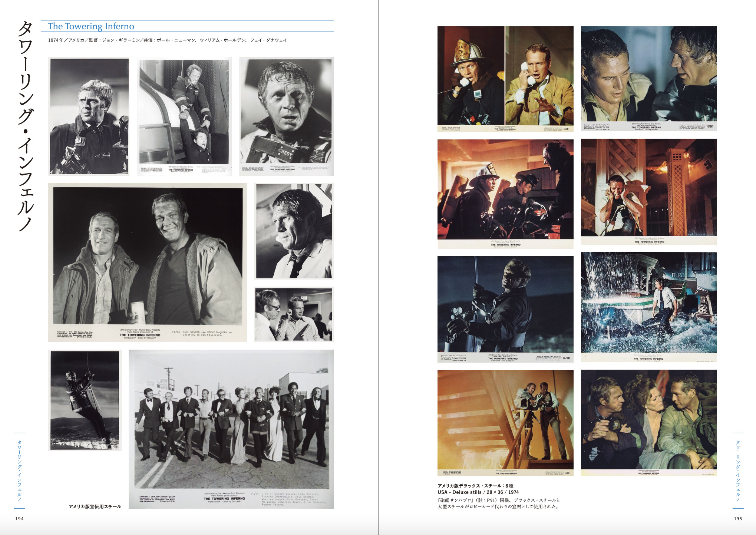Select the large vertical Japanese title タワーリング・インフェルノ
The image size is (756, 535).
pyautogui.click(x=26, y=126)
